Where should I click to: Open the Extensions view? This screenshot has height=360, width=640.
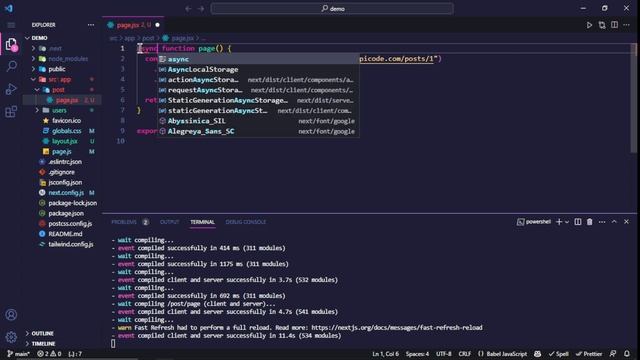11,111
